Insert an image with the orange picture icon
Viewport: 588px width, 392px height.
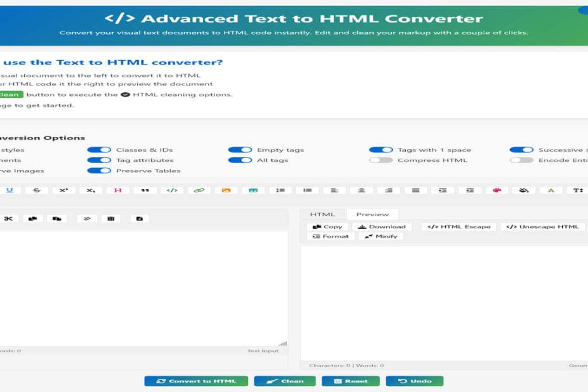(x=226, y=190)
